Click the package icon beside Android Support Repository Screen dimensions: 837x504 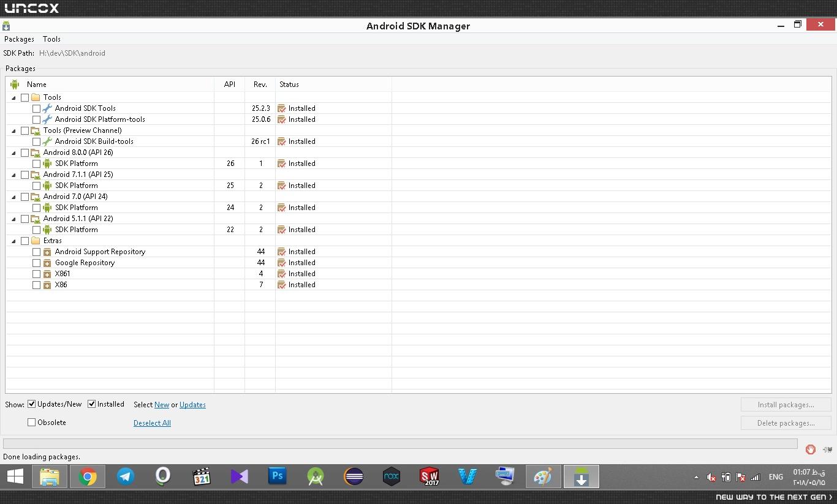tap(47, 252)
